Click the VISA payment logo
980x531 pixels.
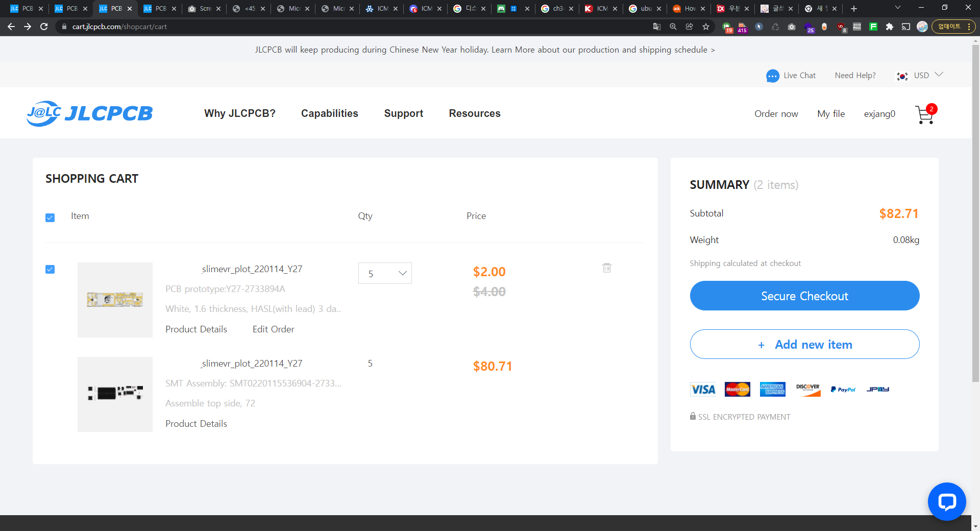pos(703,389)
